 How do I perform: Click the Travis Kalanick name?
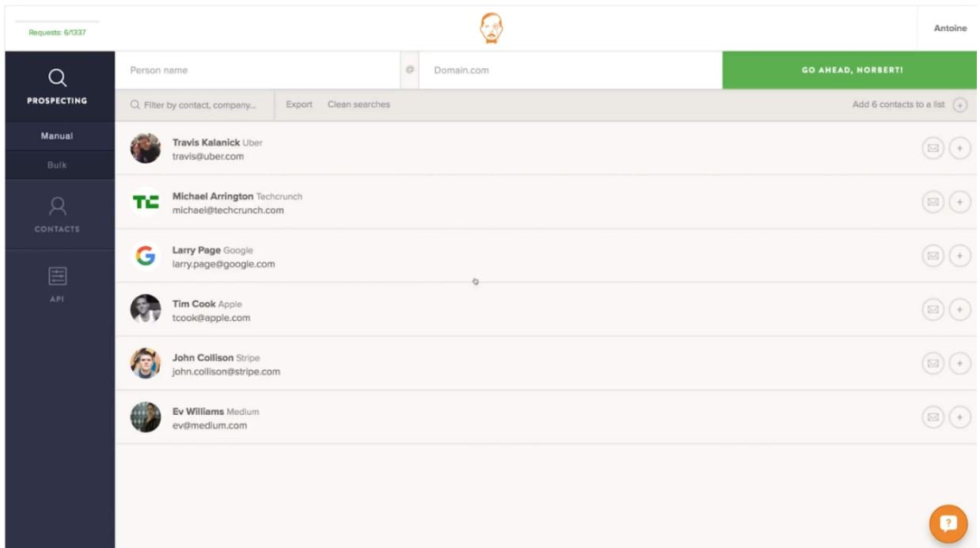(x=206, y=143)
